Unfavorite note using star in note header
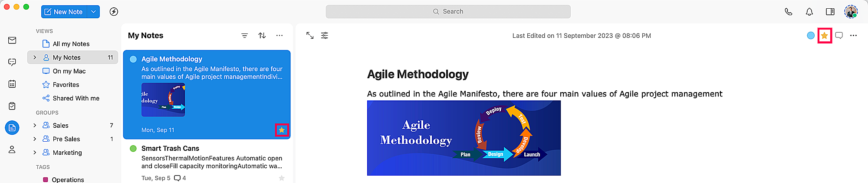The image size is (868, 183). coord(824,36)
